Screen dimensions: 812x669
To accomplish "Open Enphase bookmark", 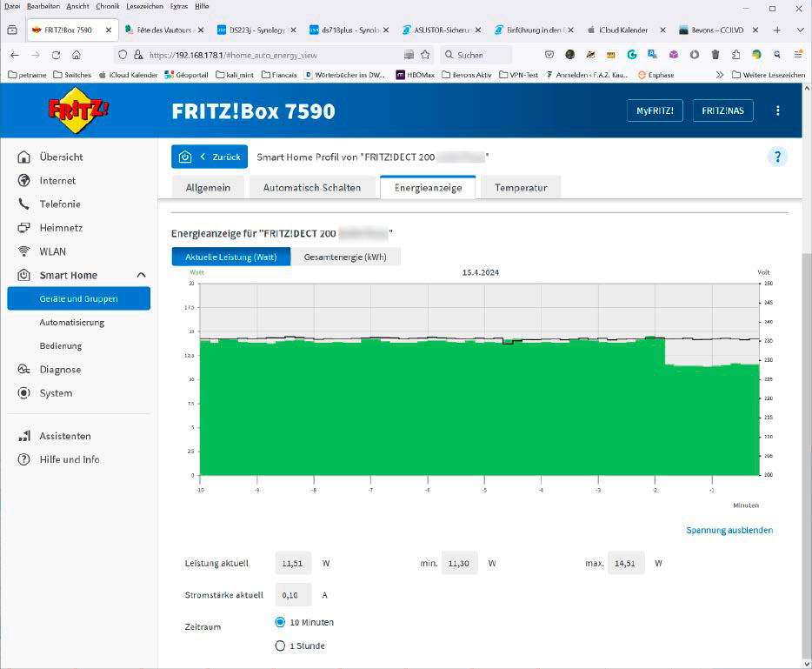I will 656,75.
